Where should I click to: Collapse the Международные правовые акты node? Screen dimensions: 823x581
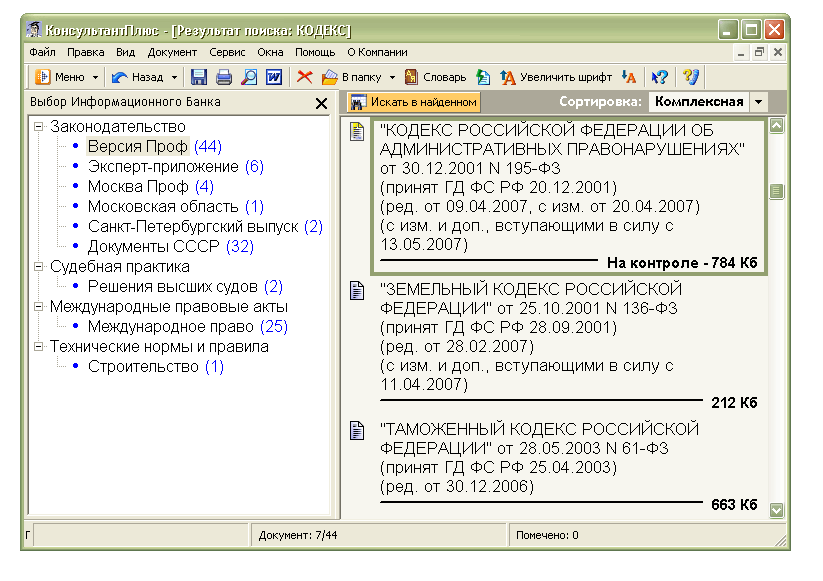pos(38,307)
